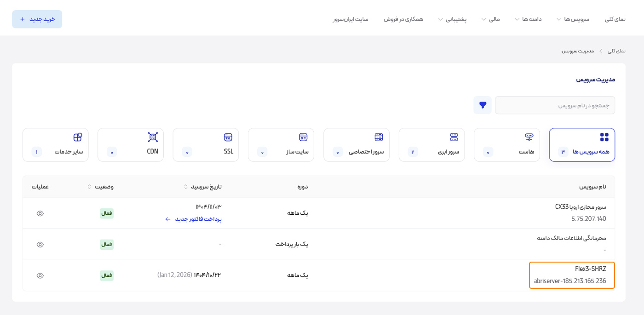Screen dimensions: 644x315
Task: Select the سایت ساز category card
Action: [281, 145]
